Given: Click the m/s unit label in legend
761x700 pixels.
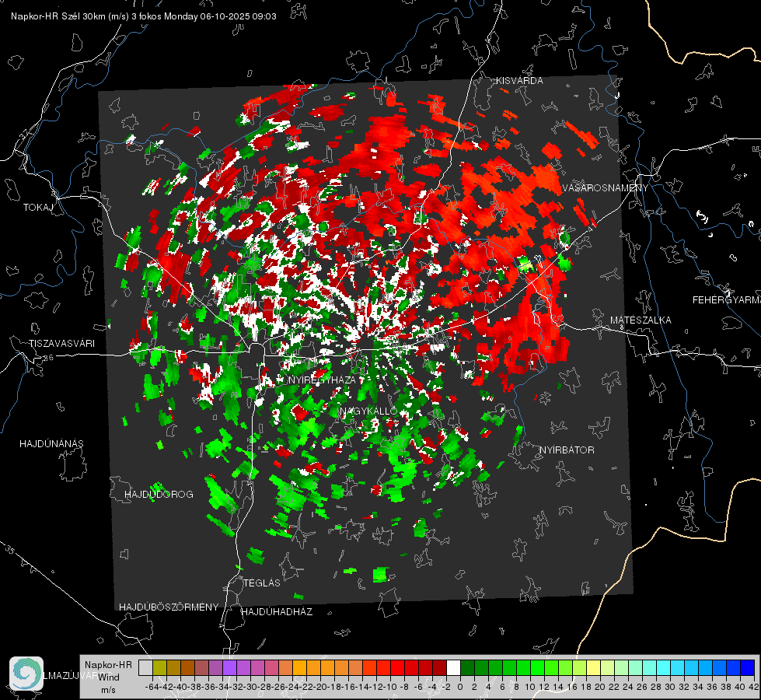Looking at the screenshot, I should (x=108, y=690).
